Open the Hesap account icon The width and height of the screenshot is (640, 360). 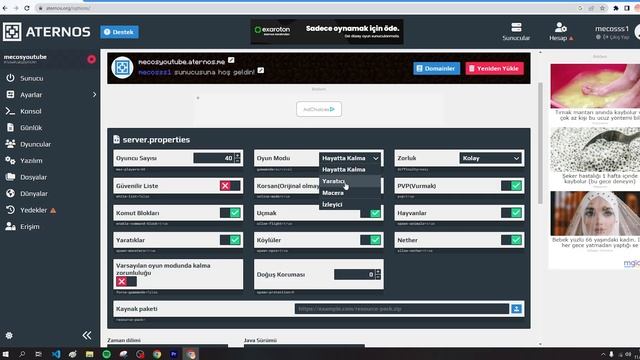click(x=560, y=28)
